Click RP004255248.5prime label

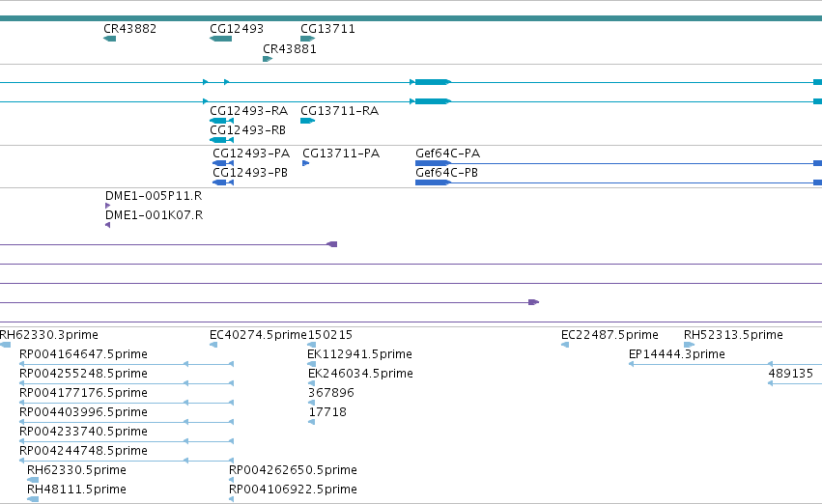coord(83,374)
